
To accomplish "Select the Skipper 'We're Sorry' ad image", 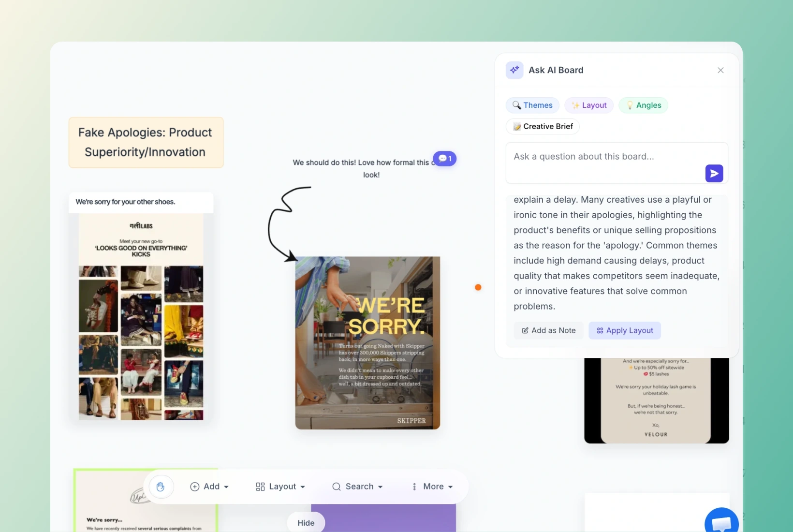I will click(x=367, y=343).
